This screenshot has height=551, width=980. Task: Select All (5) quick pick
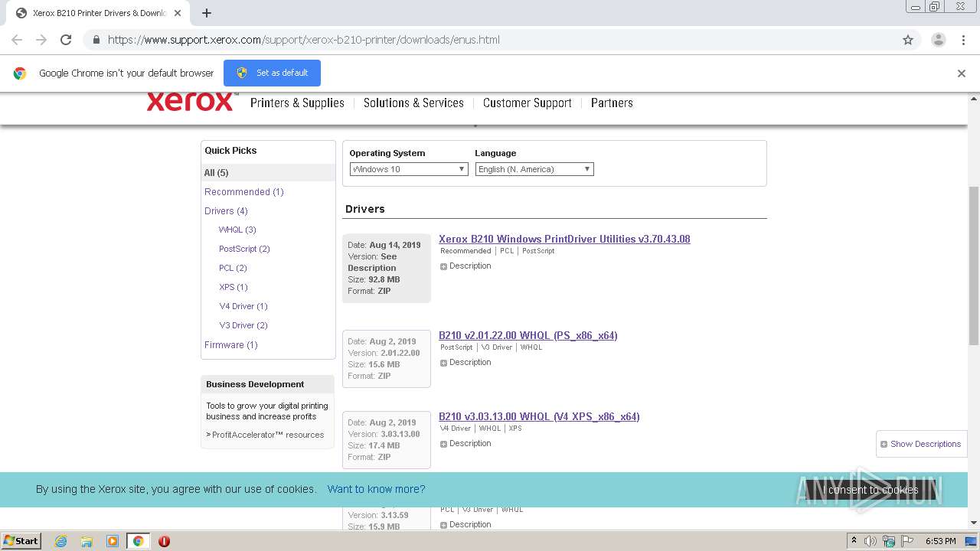point(217,173)
